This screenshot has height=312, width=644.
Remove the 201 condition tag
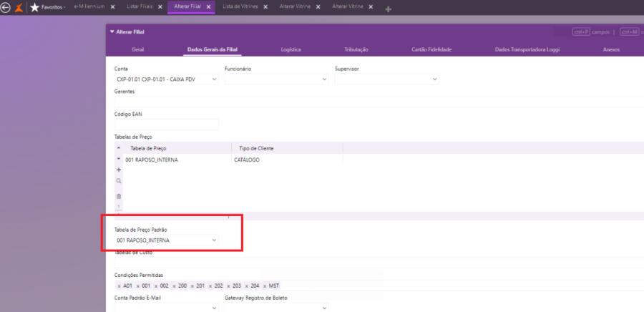point(192,286)
